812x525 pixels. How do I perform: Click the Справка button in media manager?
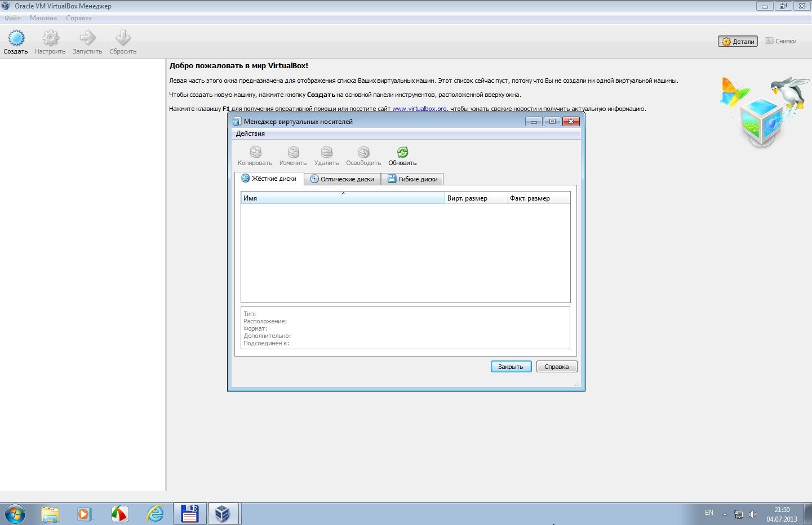(557, 367)
